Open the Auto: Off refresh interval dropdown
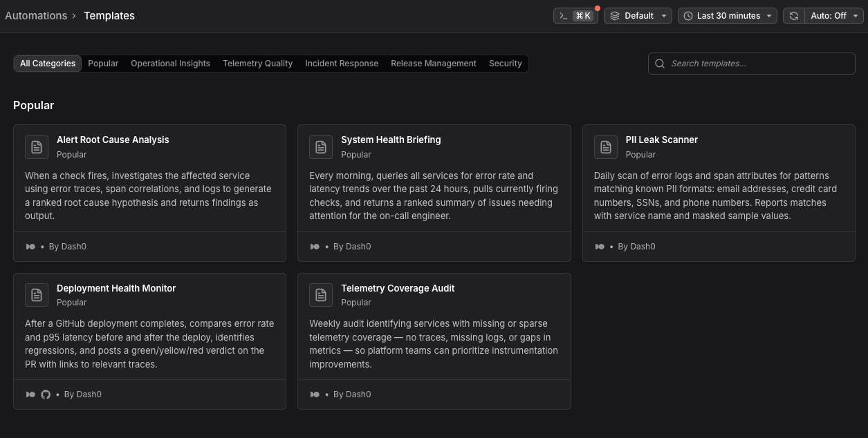The width and height of the screenshot is (868, 438). coord(834,16)
